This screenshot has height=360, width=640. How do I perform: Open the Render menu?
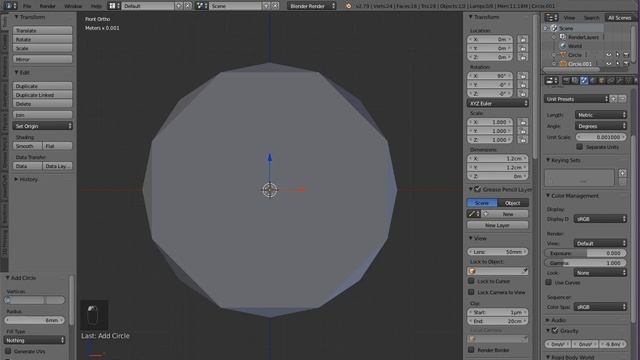point(47,6)
